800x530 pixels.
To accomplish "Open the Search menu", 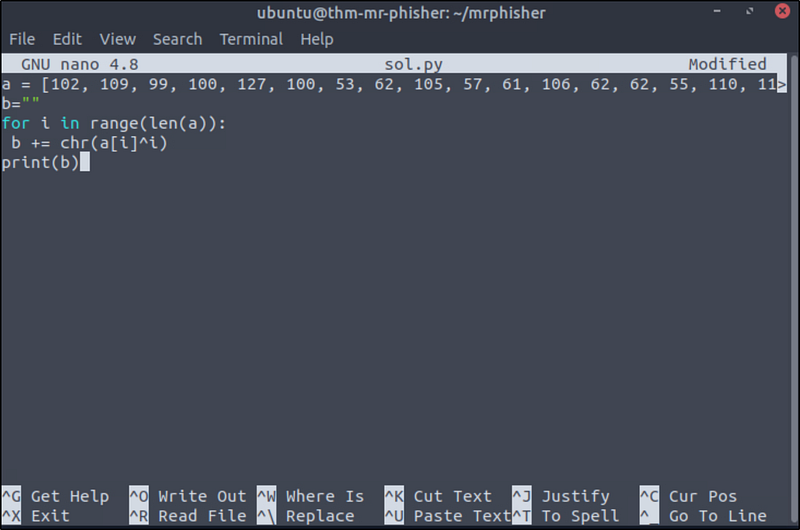I will coord(177,39).
